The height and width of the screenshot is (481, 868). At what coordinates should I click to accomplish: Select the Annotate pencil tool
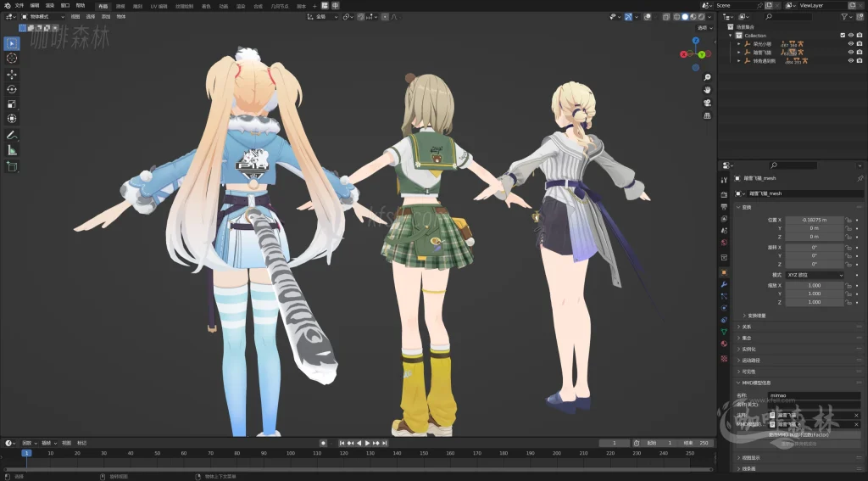click(x=12, y=135)
